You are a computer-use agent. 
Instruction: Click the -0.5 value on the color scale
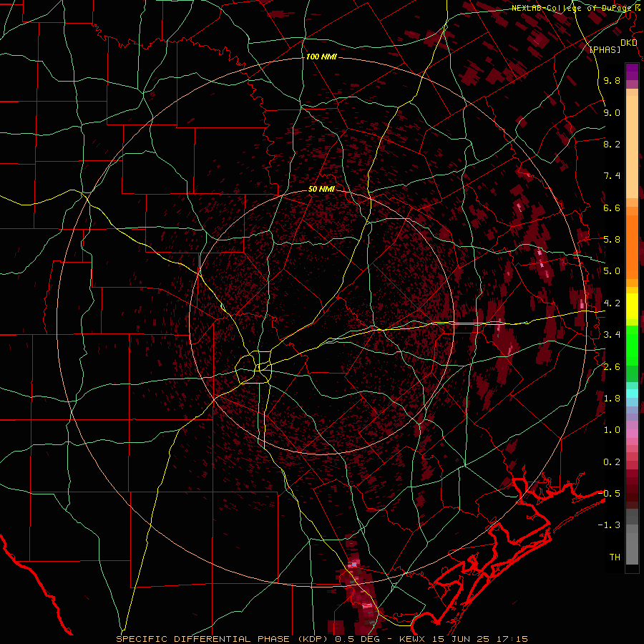(x=609, y=494)
